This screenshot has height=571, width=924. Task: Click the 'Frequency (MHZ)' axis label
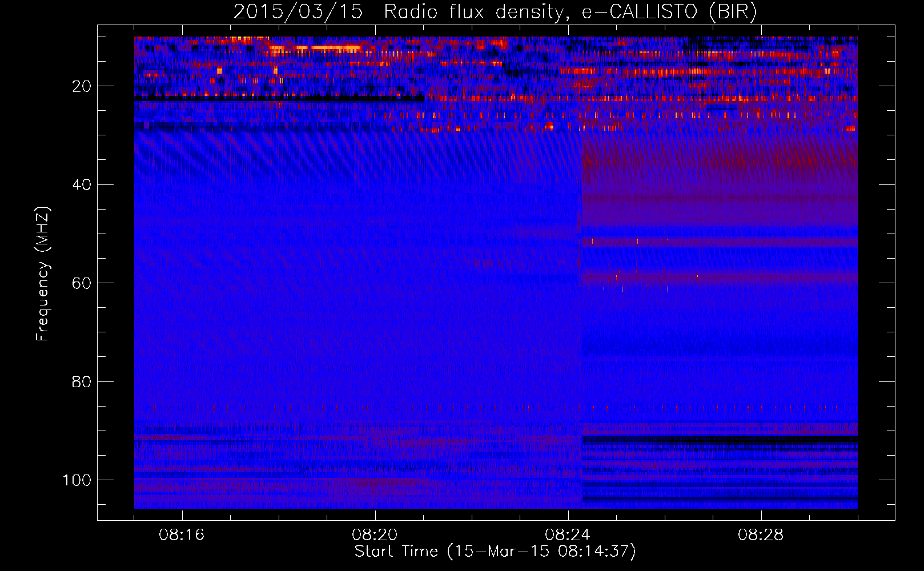43,274
